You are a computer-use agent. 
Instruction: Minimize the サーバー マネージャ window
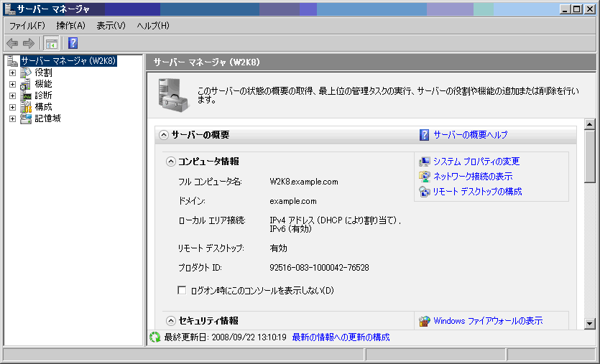(565, 9)
